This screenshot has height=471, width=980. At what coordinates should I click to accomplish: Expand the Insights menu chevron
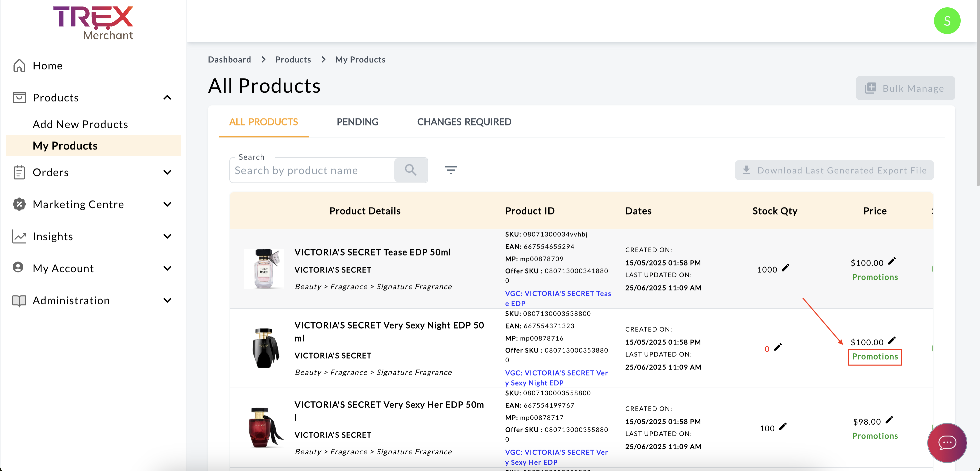coord(167,236)
